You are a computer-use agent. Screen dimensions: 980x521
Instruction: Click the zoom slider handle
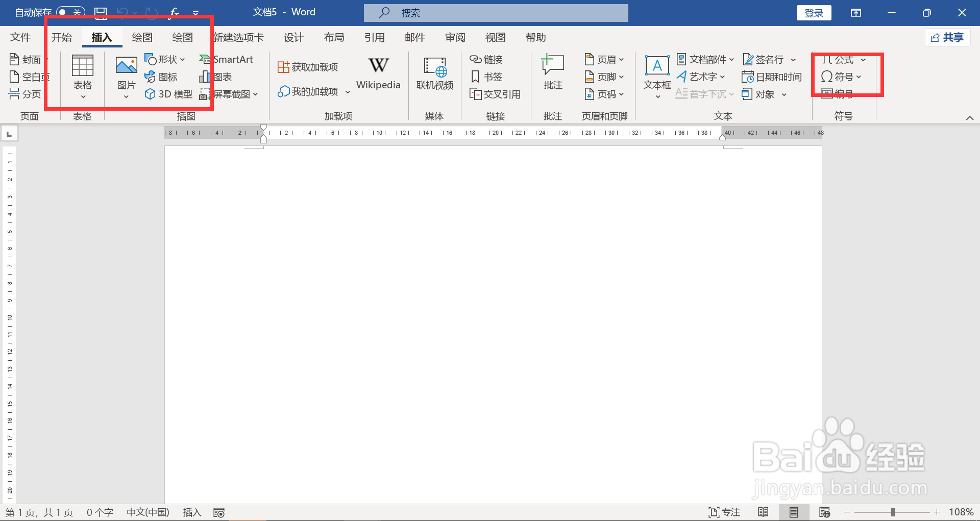893,512
